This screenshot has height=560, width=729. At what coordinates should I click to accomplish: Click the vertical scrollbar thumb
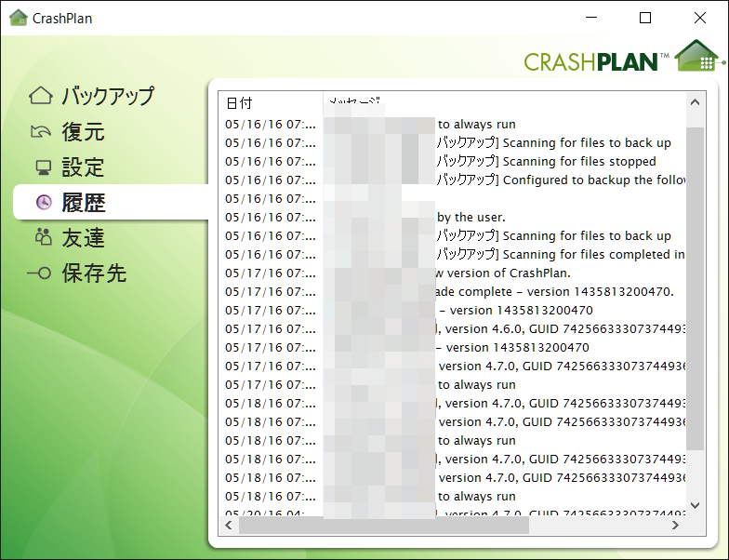pyautogui.click(x=696, y=288)
